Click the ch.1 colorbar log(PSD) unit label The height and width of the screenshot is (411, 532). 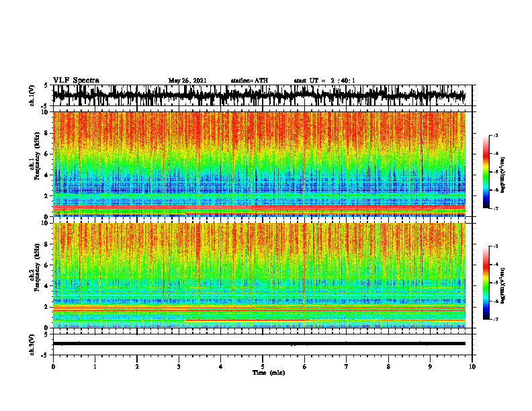coord(503,175)
